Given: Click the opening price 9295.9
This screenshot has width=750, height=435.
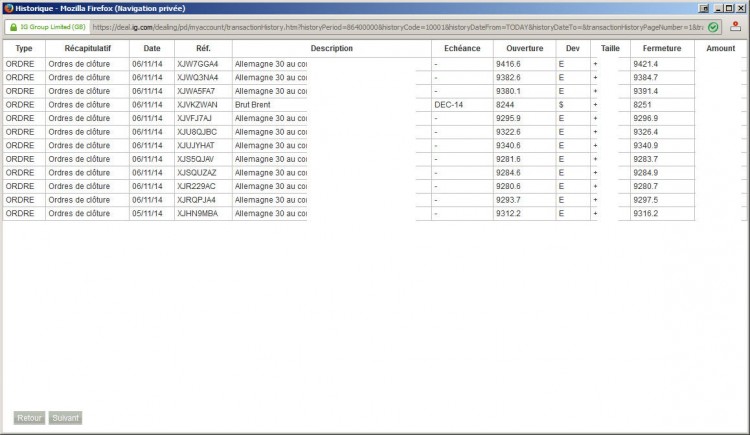Looking at the screenshot, I should click(x=508, y=118).
